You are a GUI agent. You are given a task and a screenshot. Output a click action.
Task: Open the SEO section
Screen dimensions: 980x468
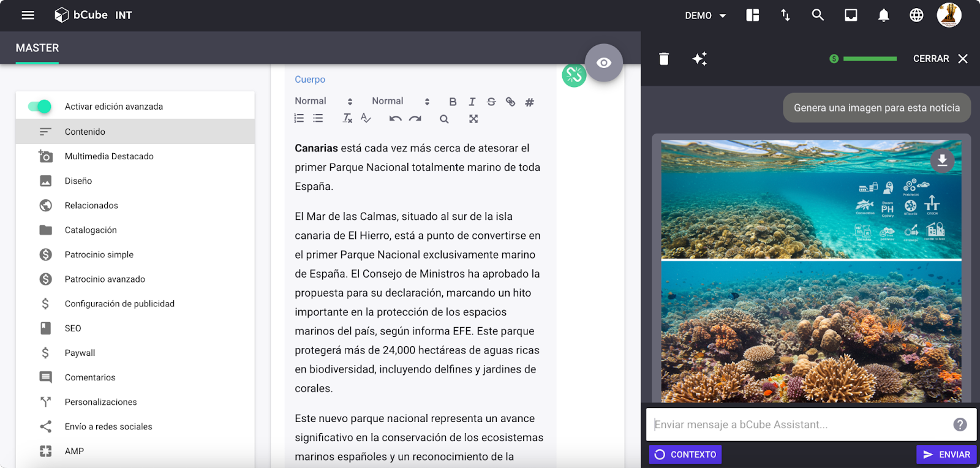(x=73, y=328)
